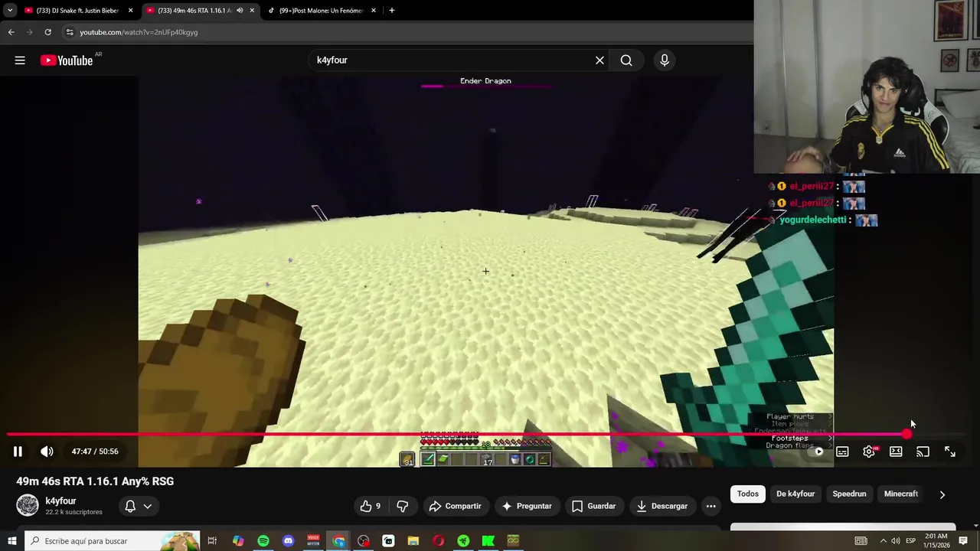Viewport: 980px width, 551px height.
Task: Open a new browser tab
Action: [392, 11]
